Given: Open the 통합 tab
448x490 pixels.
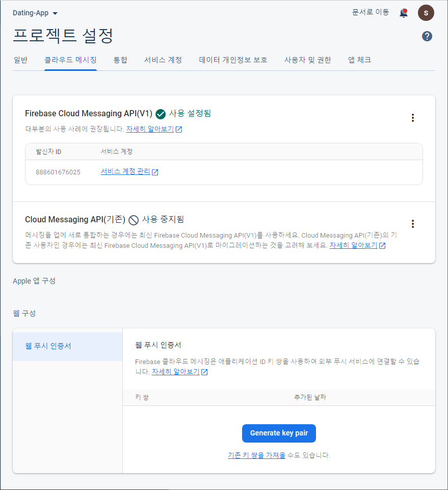Looking at the screenshot, I should (120, 60).
